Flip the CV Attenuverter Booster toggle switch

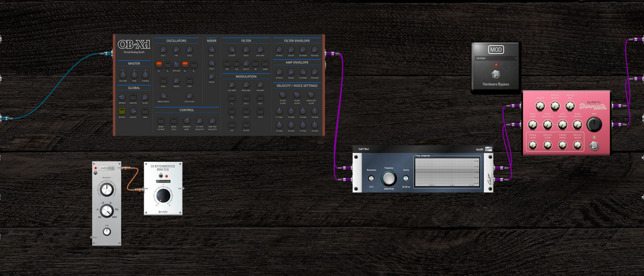[160, 176]
